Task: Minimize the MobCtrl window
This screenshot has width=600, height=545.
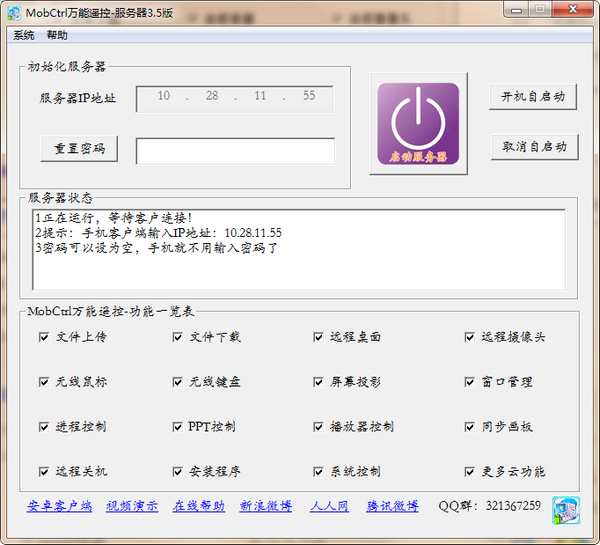Action: 517,10
